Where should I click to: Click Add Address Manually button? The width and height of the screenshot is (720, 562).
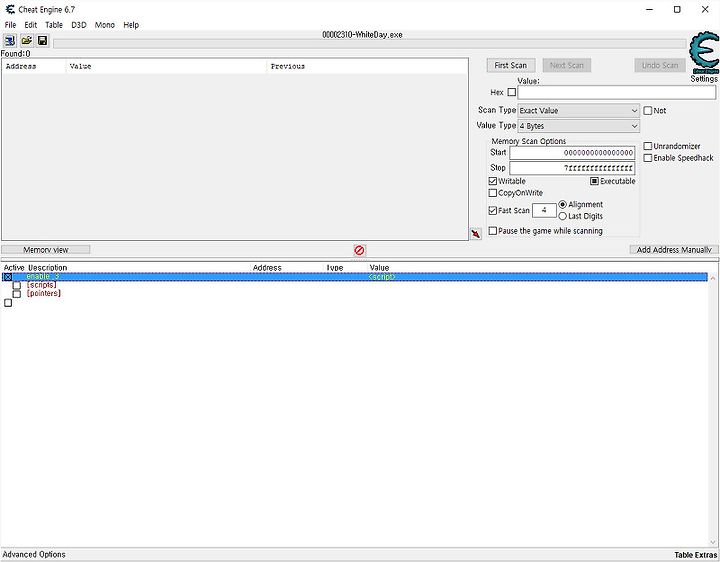[674, 250]
